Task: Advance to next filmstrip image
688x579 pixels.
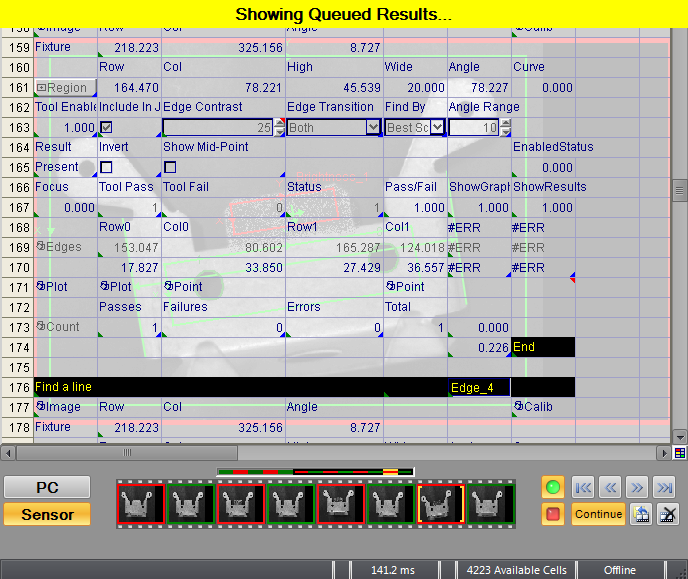Action: 637,488
